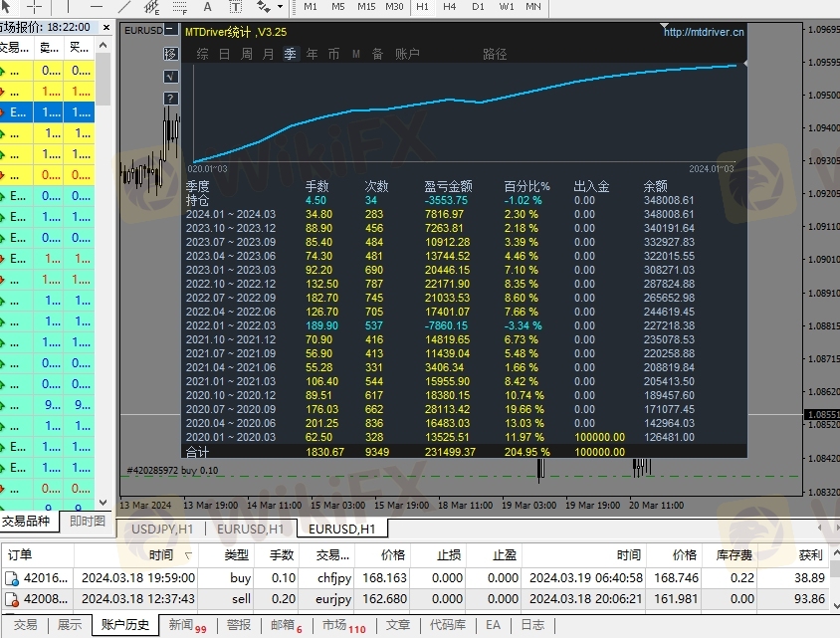Image resolution: width=840 pixels, height=638 pixels.
Task: Sort orders by the 时间 column header
Action: click(161, 554)
